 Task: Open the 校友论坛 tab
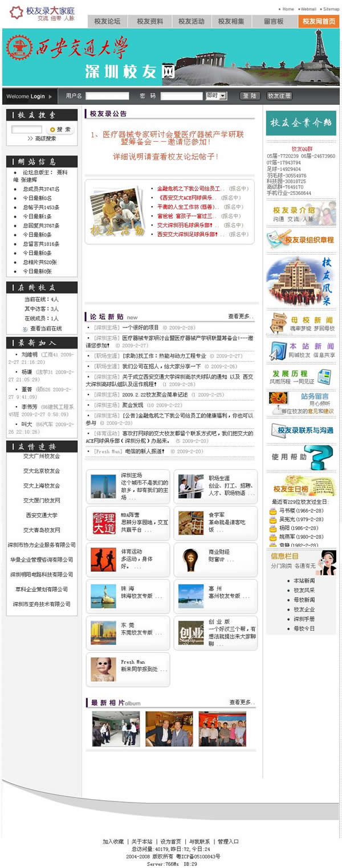pyautogui.click(x=108, y=22)
